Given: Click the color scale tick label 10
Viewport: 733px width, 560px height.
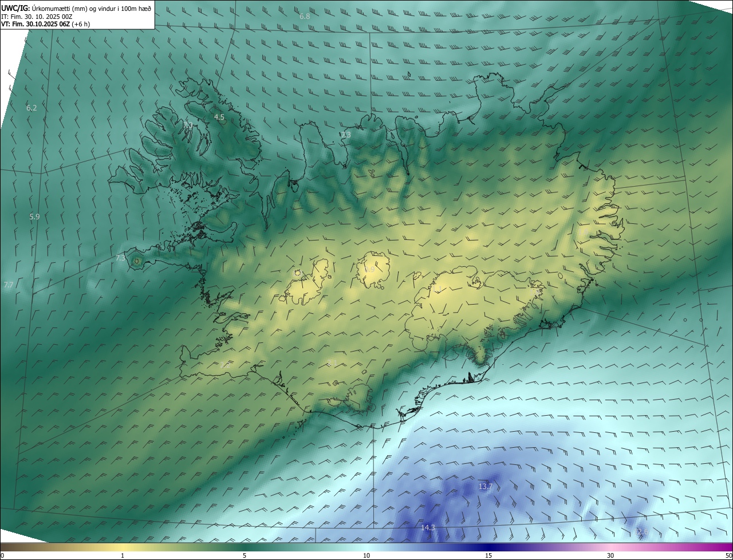Looking at the screenshot, I should point(366,555).
